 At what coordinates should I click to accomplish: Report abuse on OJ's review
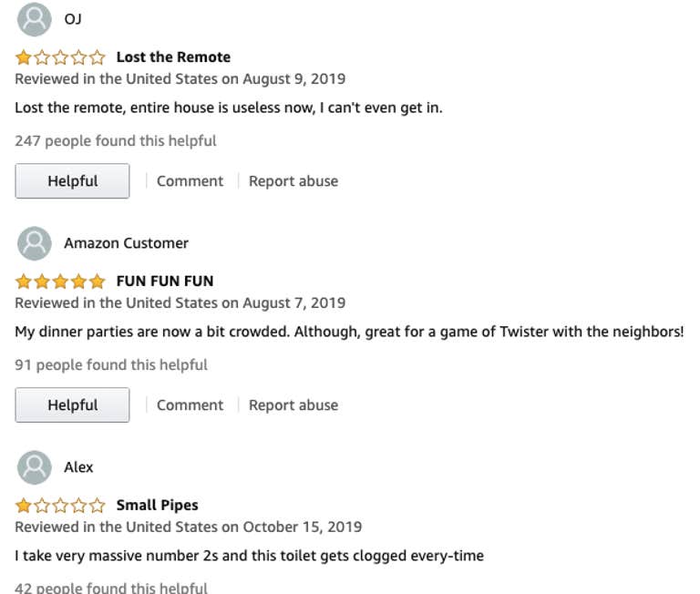coord(293,181)
